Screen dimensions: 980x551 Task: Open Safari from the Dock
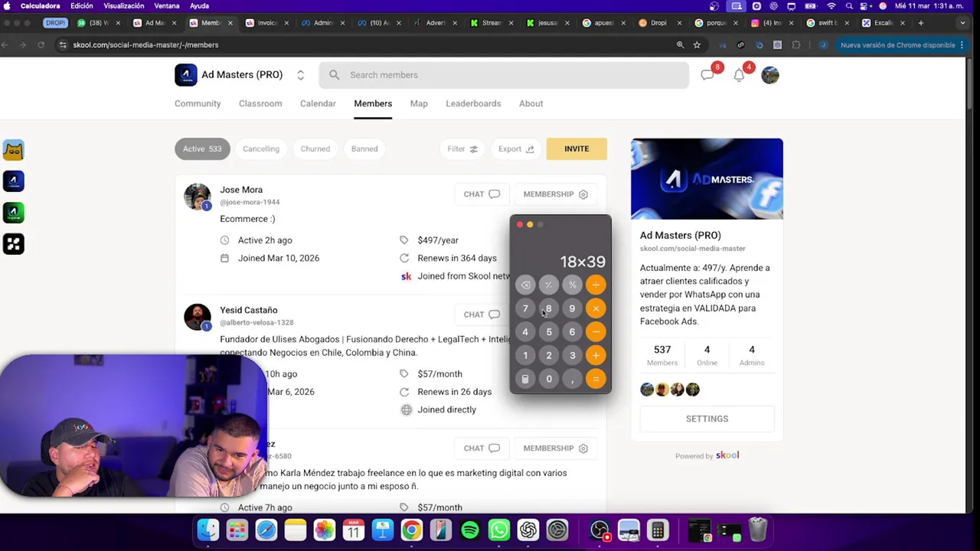coord(266,530)
